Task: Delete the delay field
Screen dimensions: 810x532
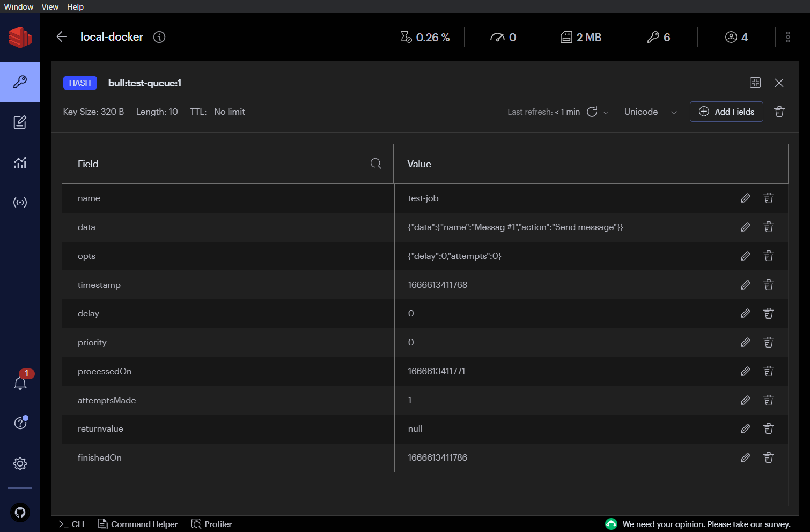Action: [769, 313]
